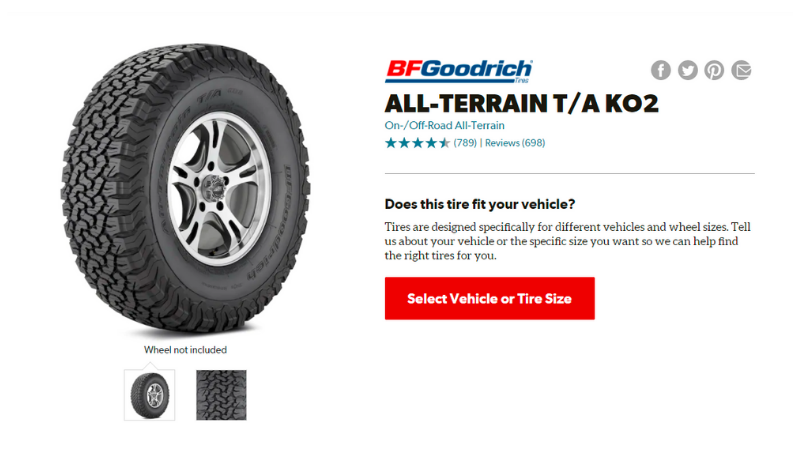The image size is (800, 450).
Task: Follow the On-/Off-Road All-Terrain category link
Action: (x=444, y=126)
